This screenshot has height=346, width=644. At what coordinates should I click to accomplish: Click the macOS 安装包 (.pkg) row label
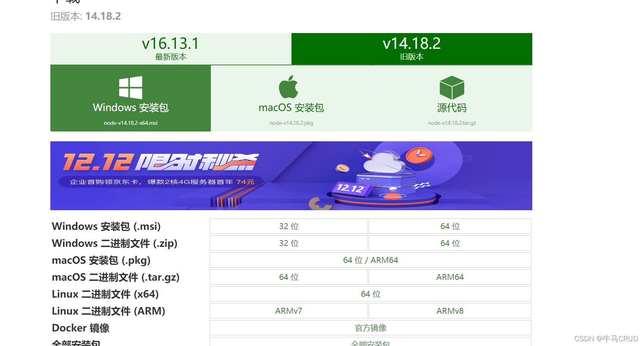[x=101, y=260]
